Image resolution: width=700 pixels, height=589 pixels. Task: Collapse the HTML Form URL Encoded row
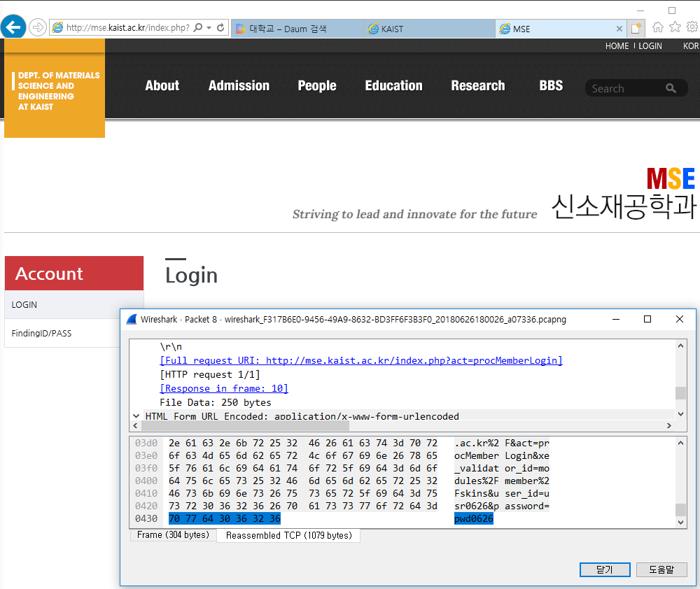pos(136,416)
